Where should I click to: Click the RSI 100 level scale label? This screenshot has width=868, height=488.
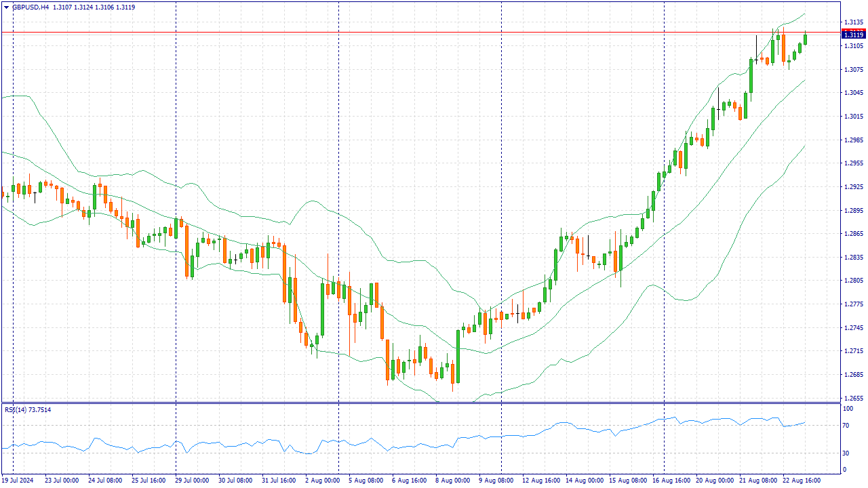coord(848,409)
